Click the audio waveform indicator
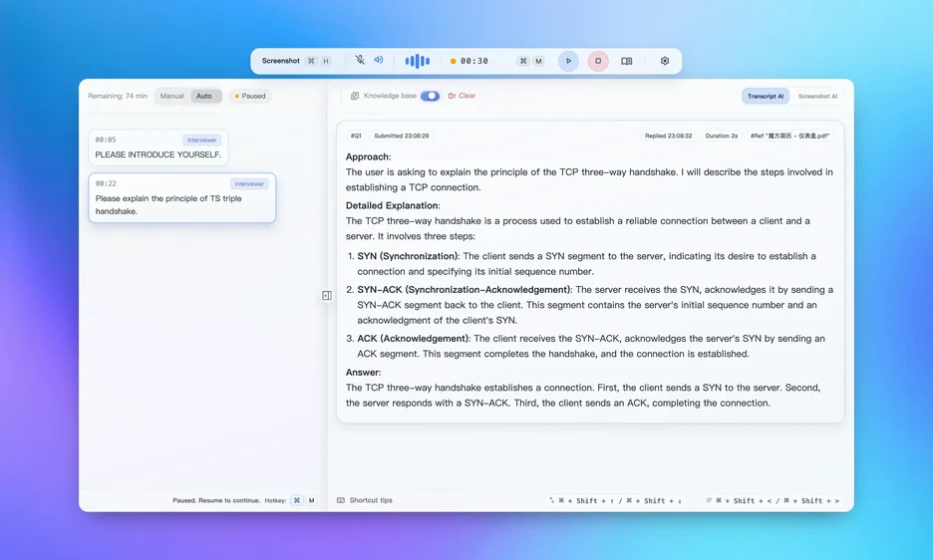This screenshot has height=560, width=933. click(x=417, y=61)
